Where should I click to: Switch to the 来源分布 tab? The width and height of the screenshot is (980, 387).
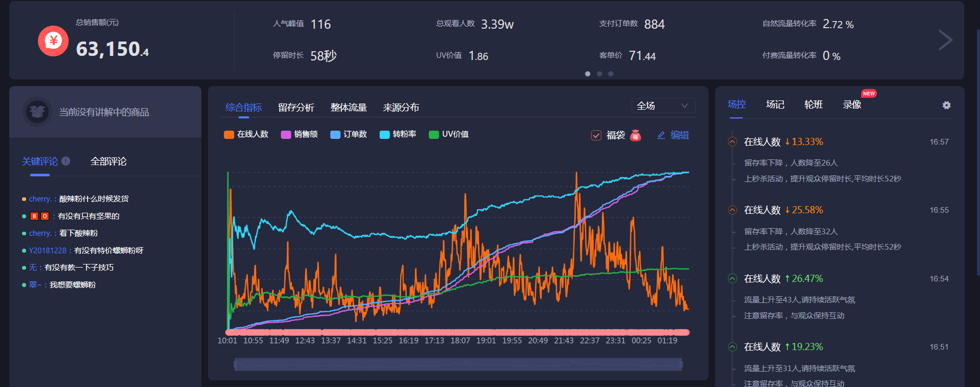401,107
